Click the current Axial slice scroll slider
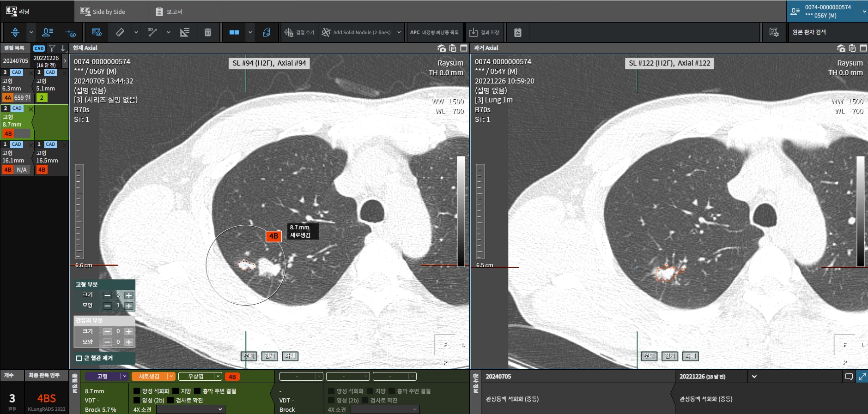This screenshot has width=868, height=414. pos(79,211)
